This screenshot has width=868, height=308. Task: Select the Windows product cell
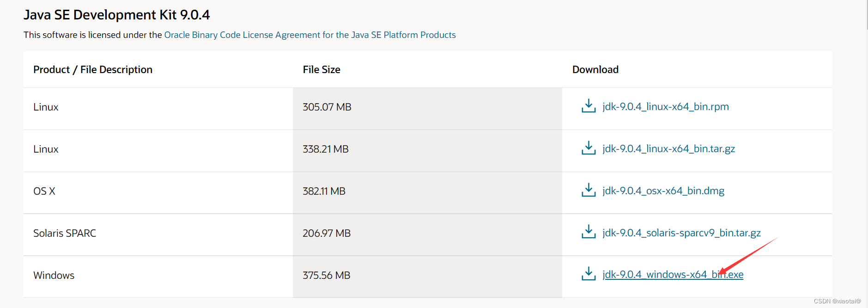[158, 277]
